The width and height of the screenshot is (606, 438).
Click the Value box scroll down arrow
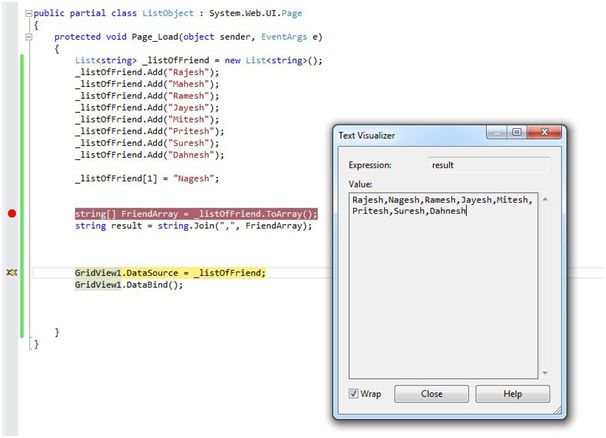545,373
